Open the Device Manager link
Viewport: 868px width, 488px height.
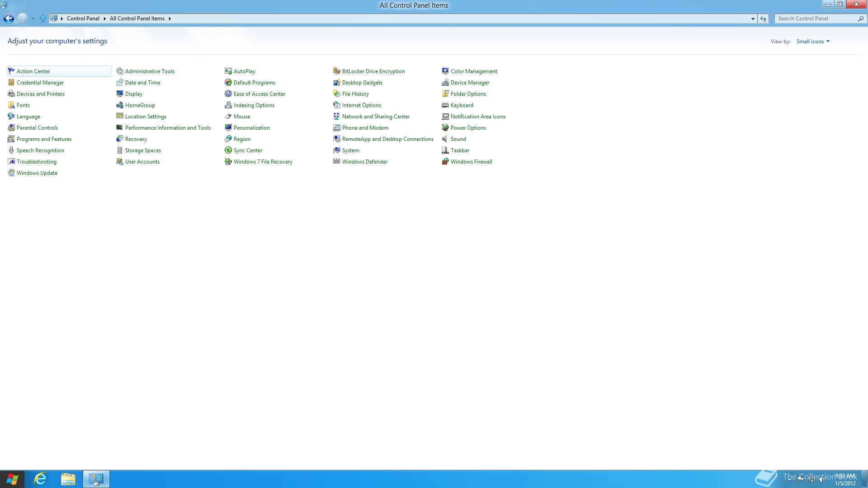coord(470,83)
